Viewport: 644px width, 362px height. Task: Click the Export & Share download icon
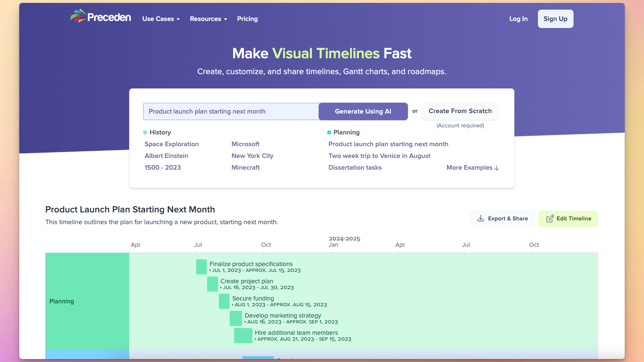(480, 218)
